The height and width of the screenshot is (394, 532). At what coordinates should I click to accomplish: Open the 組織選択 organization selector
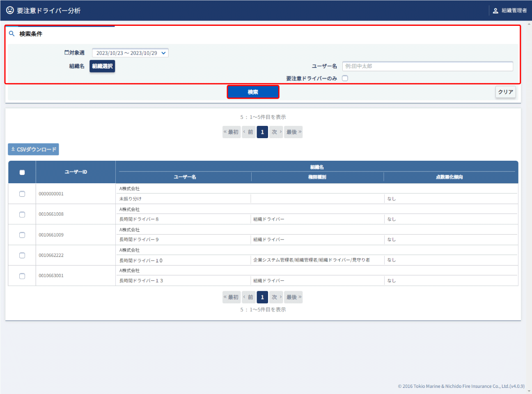tap(102, 66)
